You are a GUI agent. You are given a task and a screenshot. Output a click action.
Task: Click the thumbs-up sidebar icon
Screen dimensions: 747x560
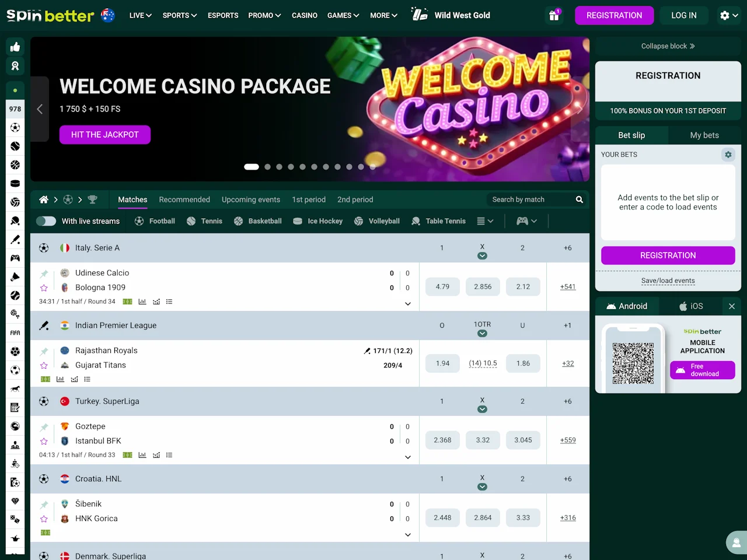coord(15,47)
